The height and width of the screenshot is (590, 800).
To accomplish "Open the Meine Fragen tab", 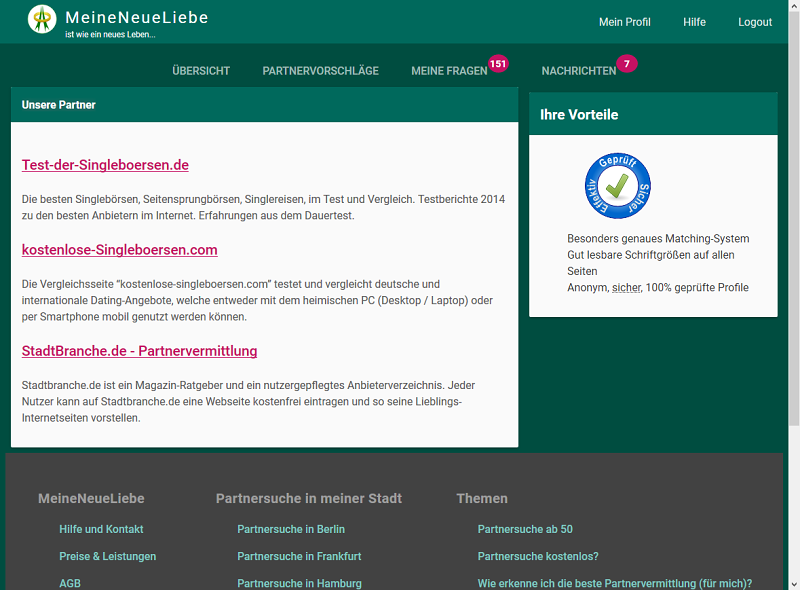I will [449, 71].
